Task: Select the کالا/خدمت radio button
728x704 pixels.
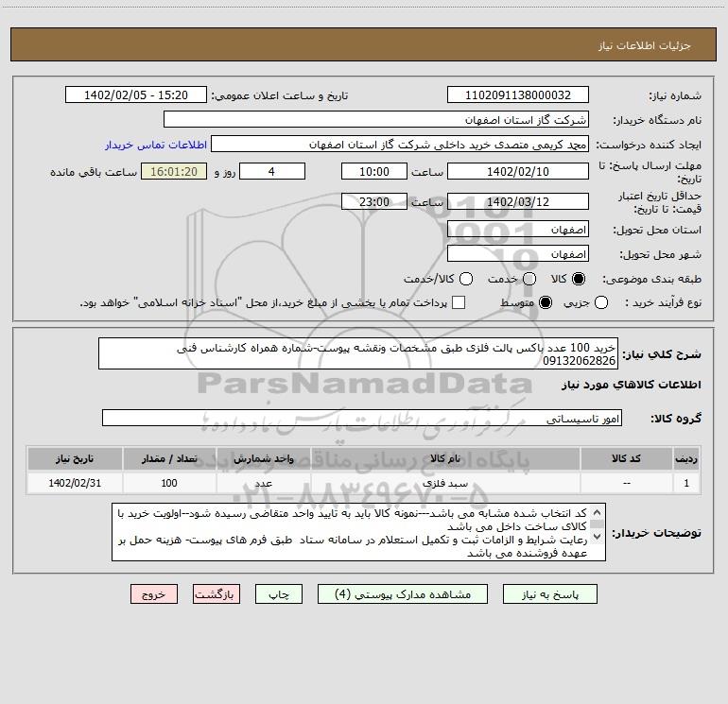Action: (466, 279)
